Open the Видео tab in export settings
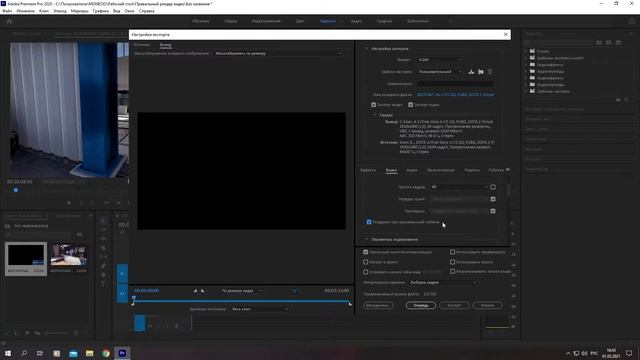The image size is (640, 360). pos(391,170)
